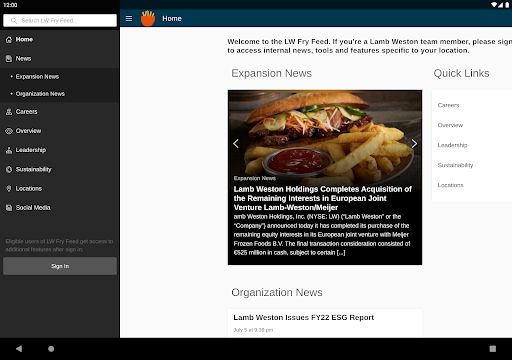Viewport: 512px width, 360px height.
Task: Open Lamb Weston Holdings acquisition headline
Action: click(322, 198)
